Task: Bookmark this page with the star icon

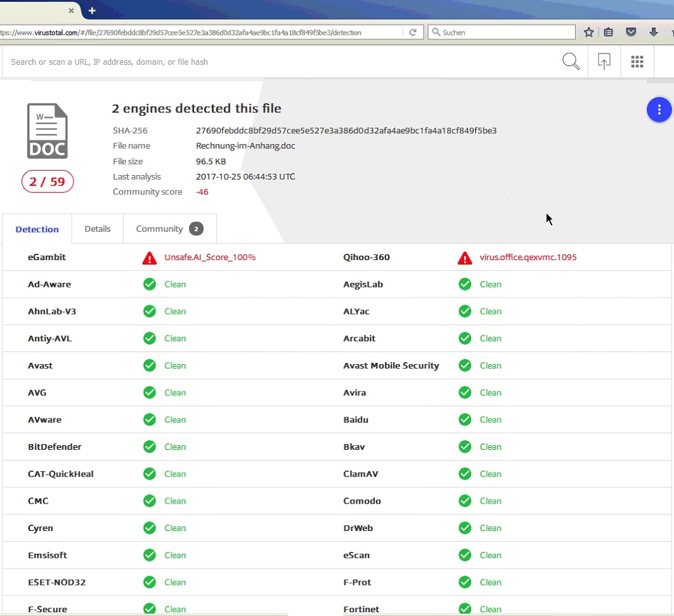Action: click(588, 32)
